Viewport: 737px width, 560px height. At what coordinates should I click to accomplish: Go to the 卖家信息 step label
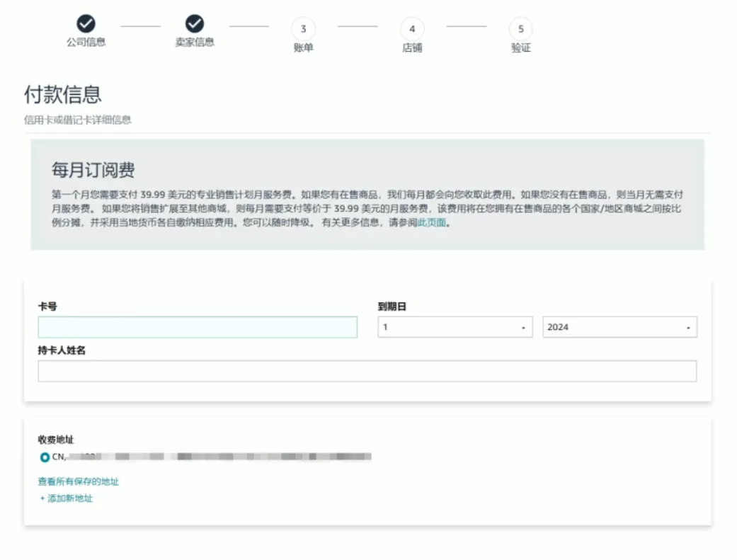(x=195, y=42)
